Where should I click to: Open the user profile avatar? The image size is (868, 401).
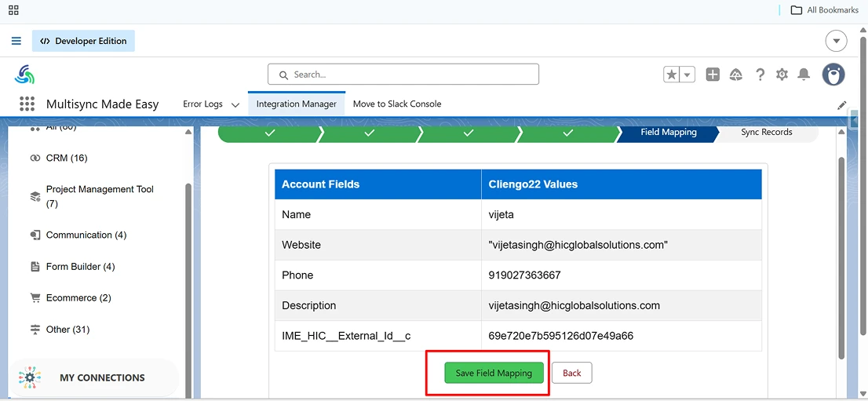click(833, 75)
